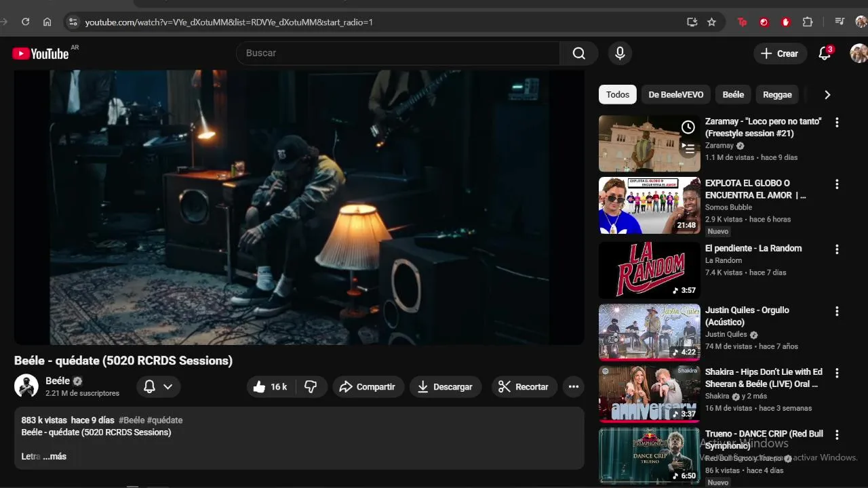The width and height of the screenshot is (868, 488).
Task: Click the video player frame
Action: pyautogui.click(x=299, y=207)
